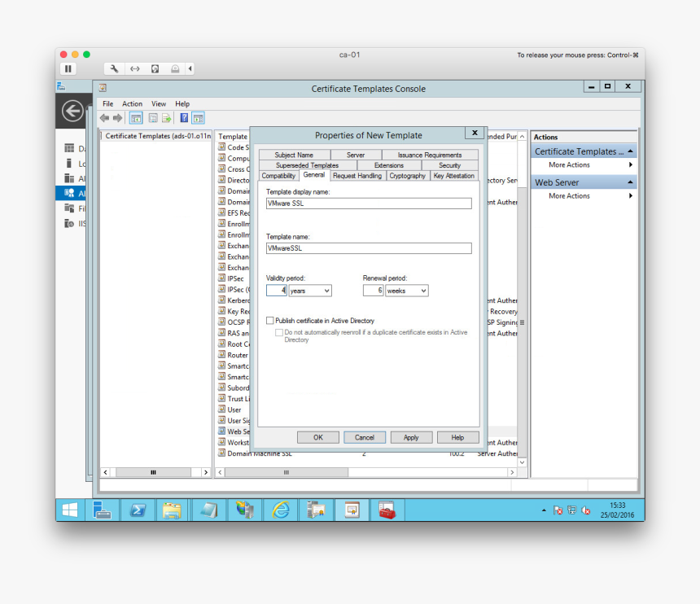
Task: Click Cancel in template properties
Action: pos(365,437)
